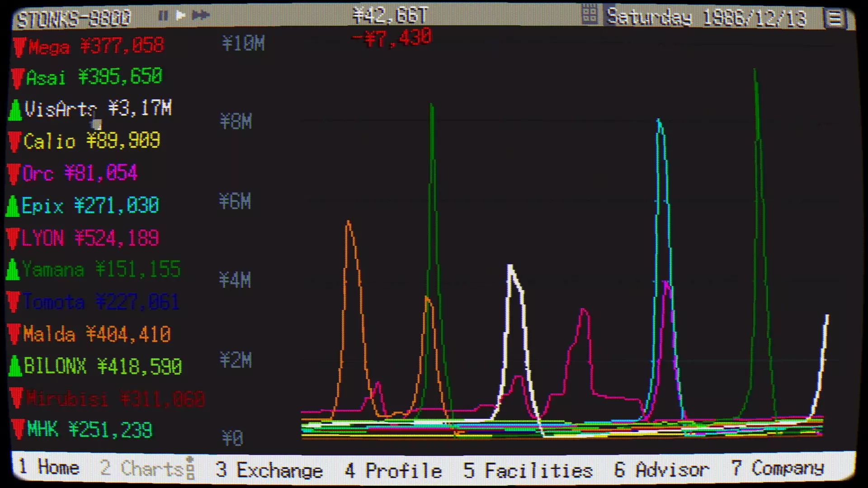
Task: Click the Saturday 1986/12/13 date display
Action: tap(706, 18)
